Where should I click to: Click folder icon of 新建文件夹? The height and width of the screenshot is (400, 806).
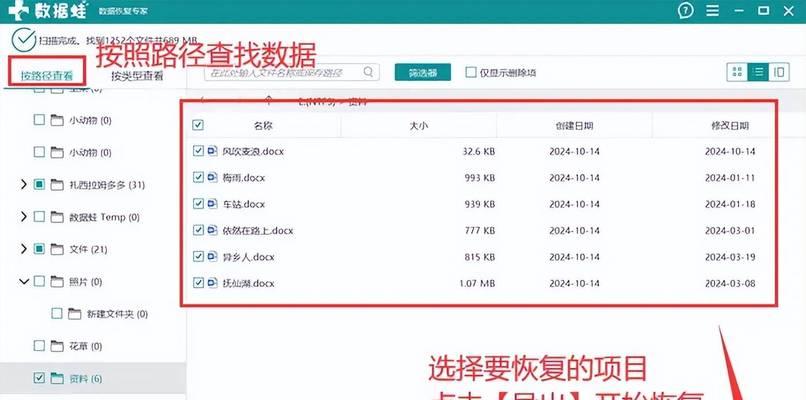pyautogui.click(x=75, y=314)
